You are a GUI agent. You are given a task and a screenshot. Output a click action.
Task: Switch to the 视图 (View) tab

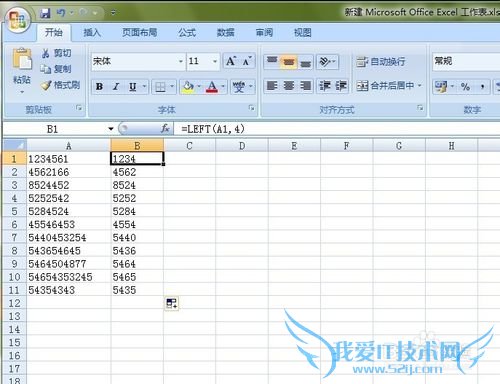302,33
